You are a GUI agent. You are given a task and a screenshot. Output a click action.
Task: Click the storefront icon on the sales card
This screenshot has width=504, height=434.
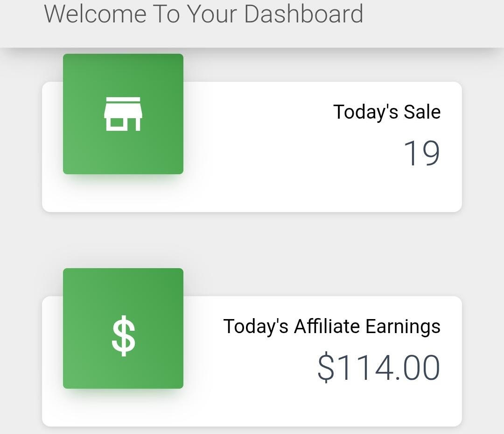pos(123,114)
